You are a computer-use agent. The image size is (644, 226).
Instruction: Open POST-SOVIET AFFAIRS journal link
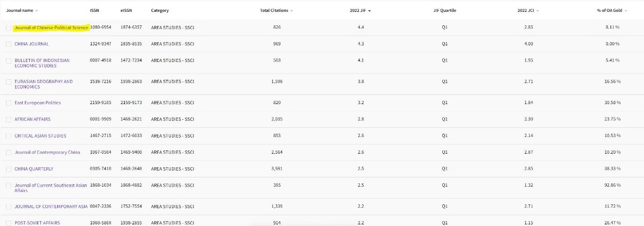[x=37, y=223]
